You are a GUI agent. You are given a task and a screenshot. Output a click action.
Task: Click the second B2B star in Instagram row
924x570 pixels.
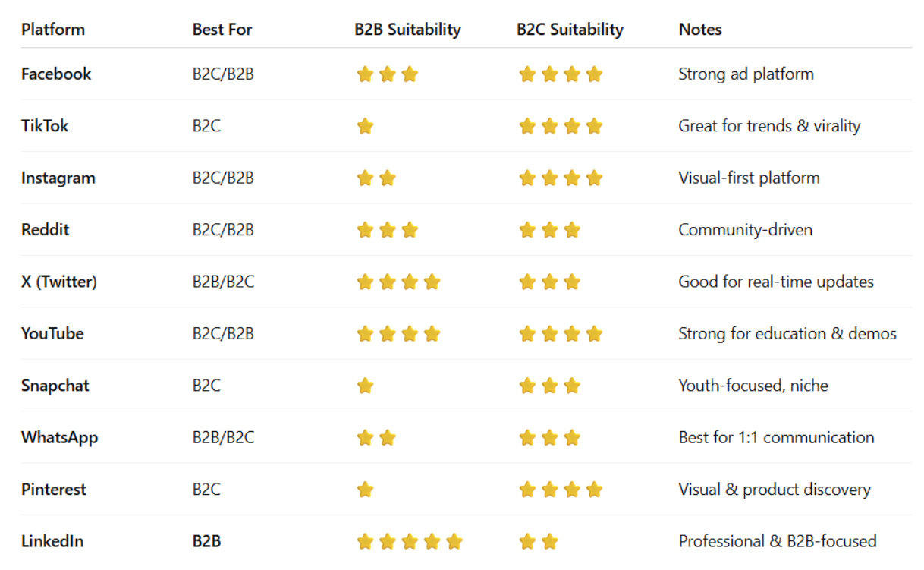(x=388, y=178)
